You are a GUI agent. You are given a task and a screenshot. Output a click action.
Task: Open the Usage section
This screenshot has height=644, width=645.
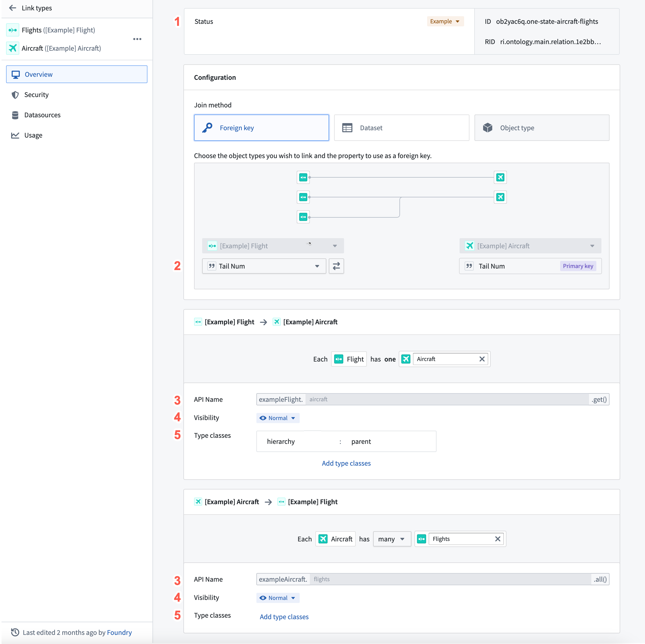tap(77, 135)
